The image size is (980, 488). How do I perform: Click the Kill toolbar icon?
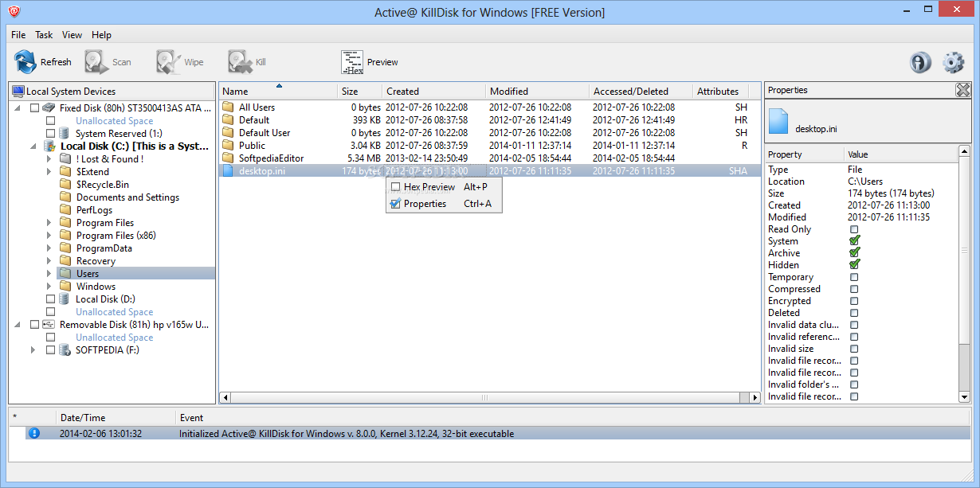240,61
